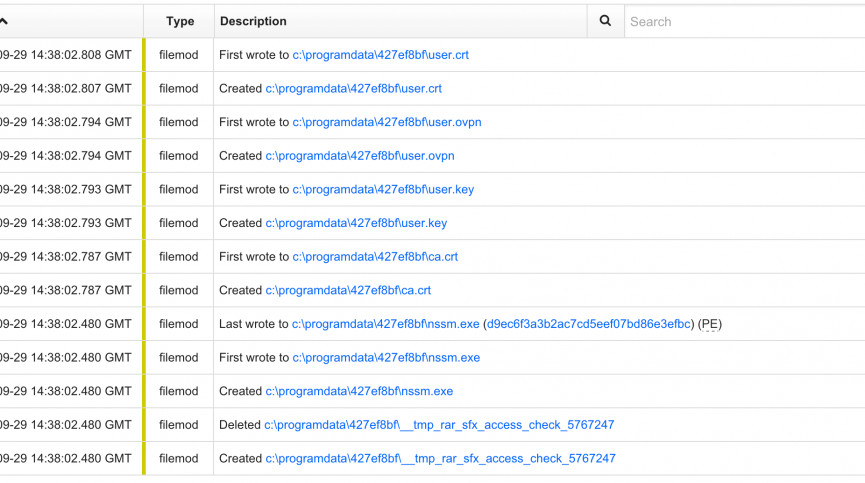Open user.key path in Created row
865x483 pixels.
click(356, 223)
